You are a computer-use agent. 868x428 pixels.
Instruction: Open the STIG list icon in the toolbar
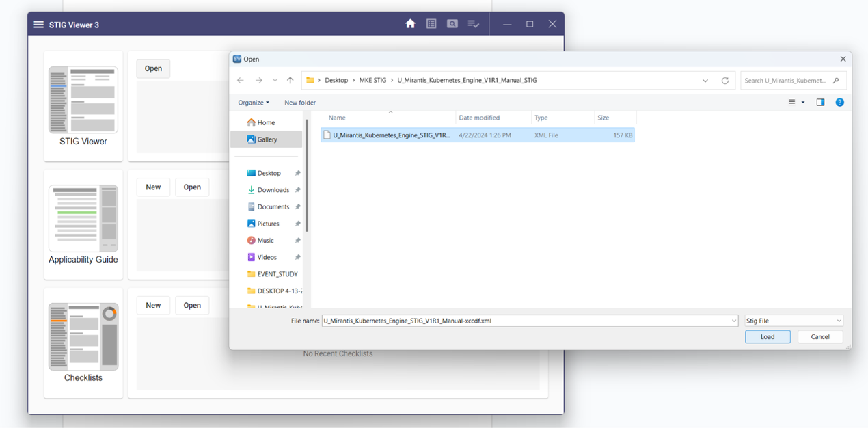tap(431, 23)
